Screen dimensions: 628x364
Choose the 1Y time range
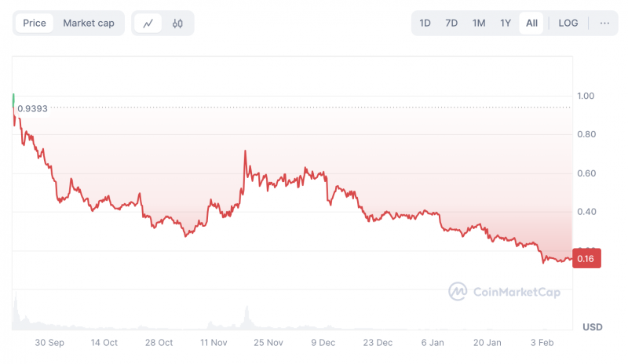[506, 24]
